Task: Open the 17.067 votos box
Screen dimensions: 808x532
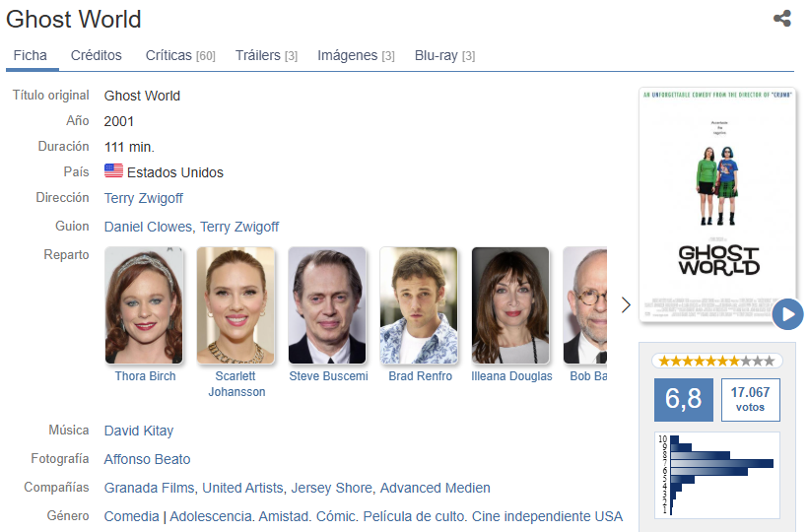Action: (x=750, y=400)
